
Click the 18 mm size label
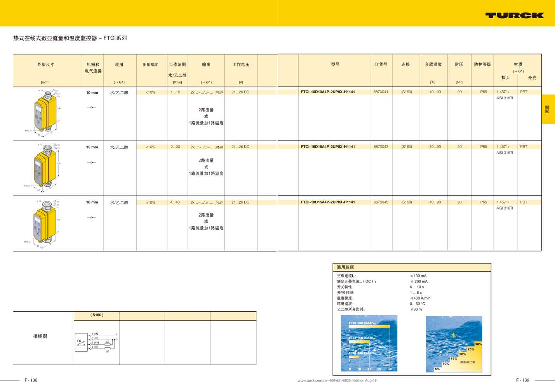(x=92, y=202)
